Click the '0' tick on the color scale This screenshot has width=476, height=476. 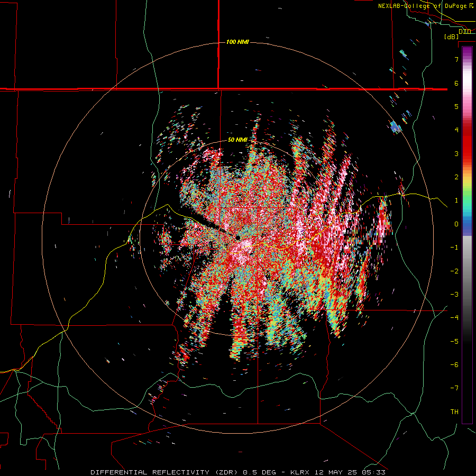[x=456, y=224]
